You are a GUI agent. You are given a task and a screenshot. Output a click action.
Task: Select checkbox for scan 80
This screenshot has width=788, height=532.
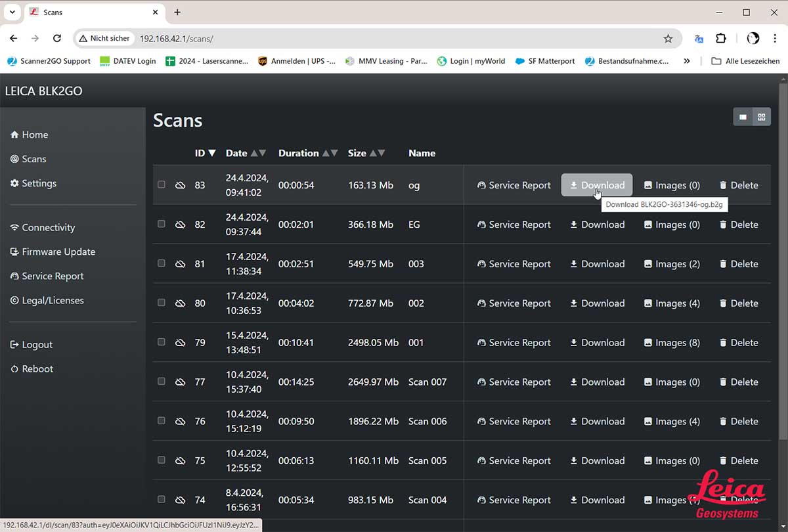pyautogui.click(x=162, y=303)
